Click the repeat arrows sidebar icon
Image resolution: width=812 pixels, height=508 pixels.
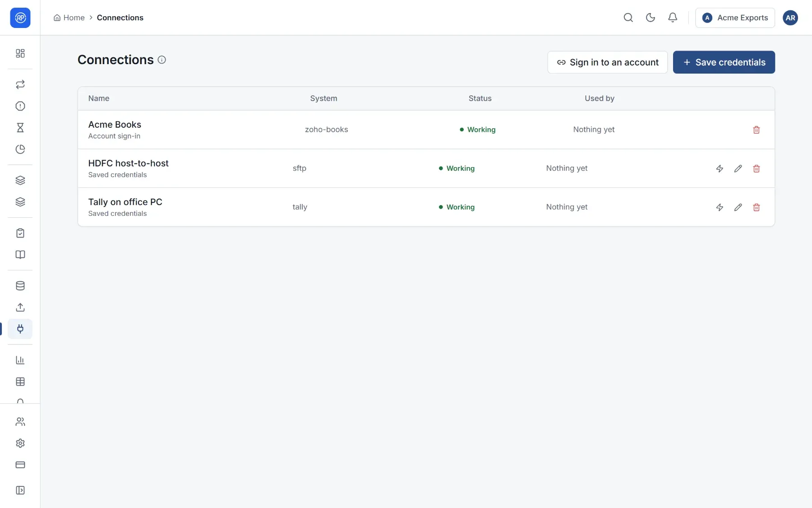20,84
